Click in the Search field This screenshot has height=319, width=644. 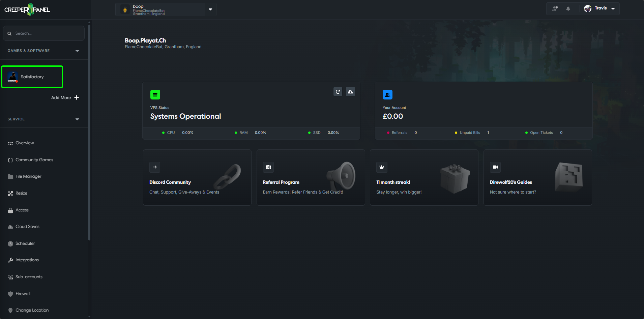pyautogui.click(x=43, y=33)
